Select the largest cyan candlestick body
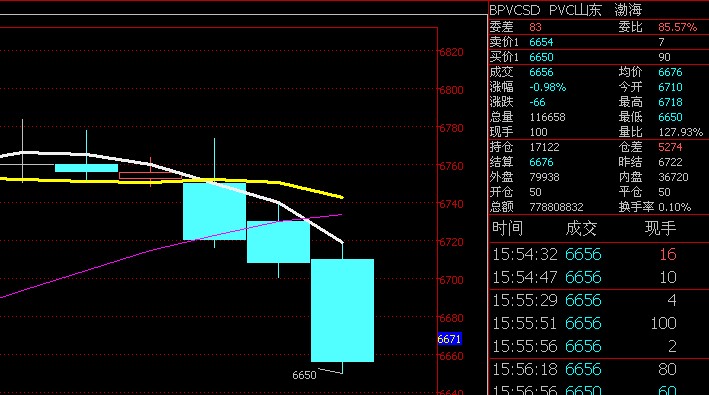 [342, 310]
